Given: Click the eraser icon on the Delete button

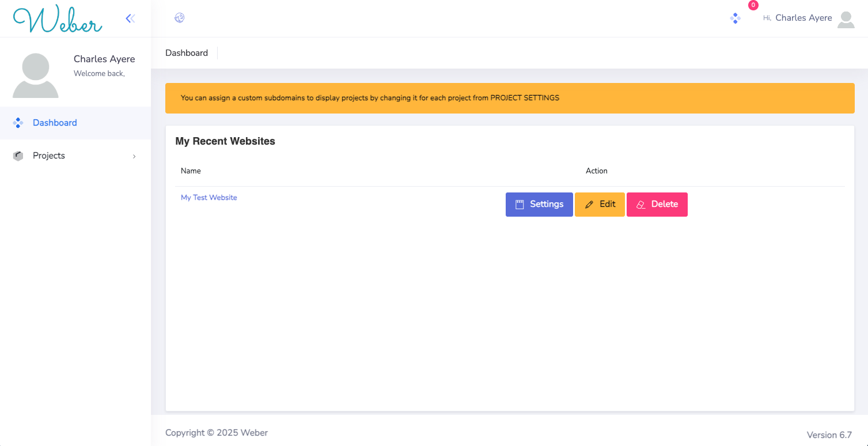Looking at the screenshot, I should pos(640,204).
